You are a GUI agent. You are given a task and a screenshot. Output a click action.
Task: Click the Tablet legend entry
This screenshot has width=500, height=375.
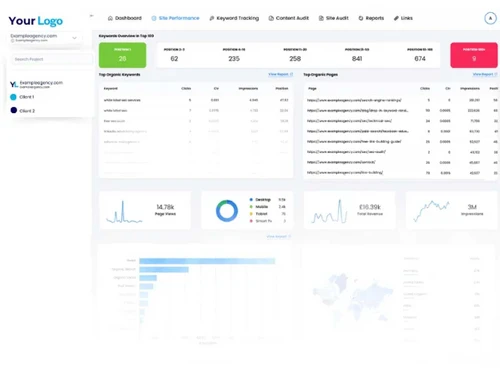(x=267, y=214)
